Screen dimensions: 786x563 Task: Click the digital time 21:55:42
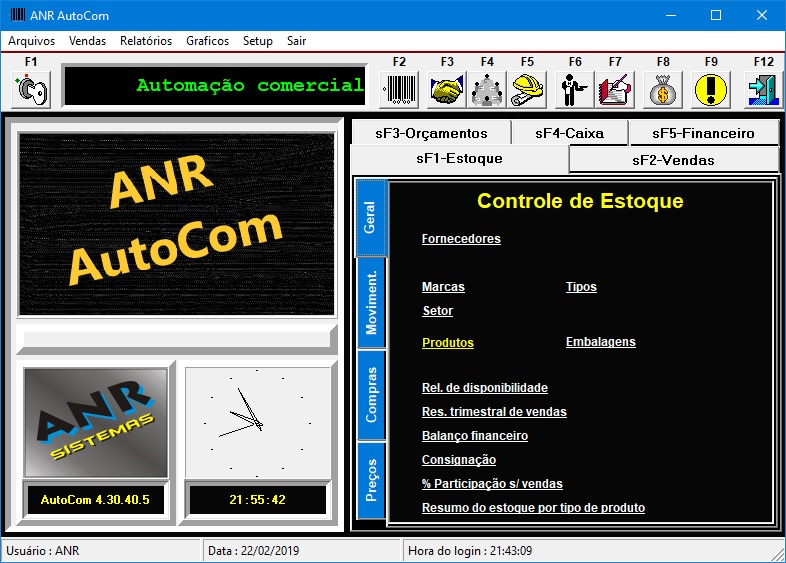258,500
